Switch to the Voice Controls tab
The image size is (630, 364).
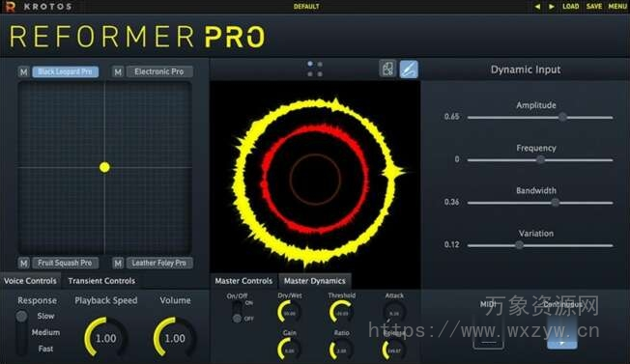pos(30,281)
